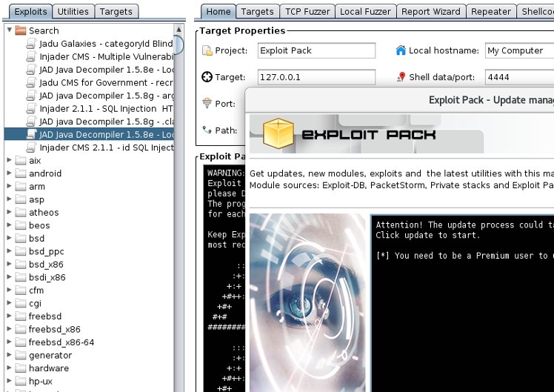
Task: Expand the atheos folder
Action: coord(10,212)
